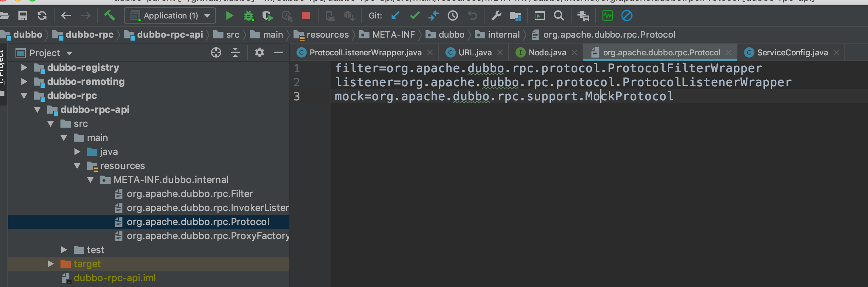Commit changes with the green checkmark
The height and width of the screenshot is (287, 868).
(415, 15)
